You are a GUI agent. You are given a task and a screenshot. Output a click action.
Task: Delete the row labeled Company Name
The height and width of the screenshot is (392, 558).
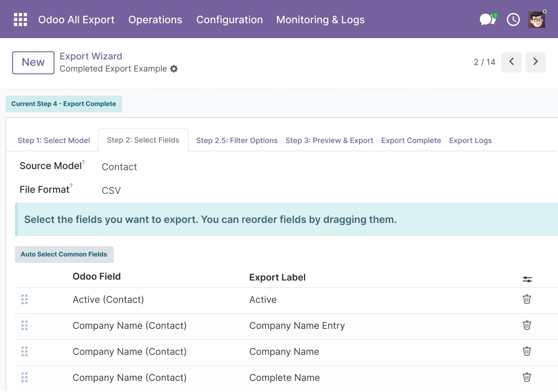click(x=527, y=351)
